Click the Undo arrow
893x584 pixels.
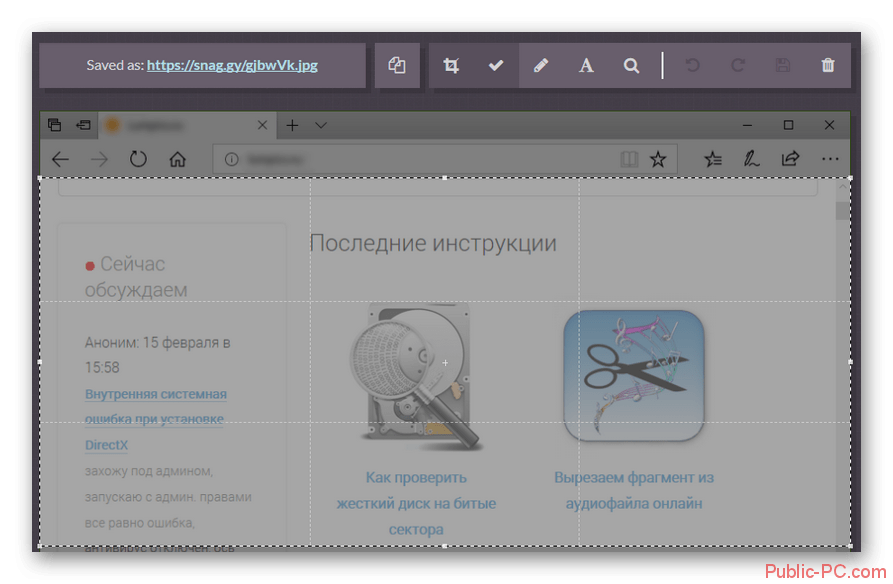point(692,65)
